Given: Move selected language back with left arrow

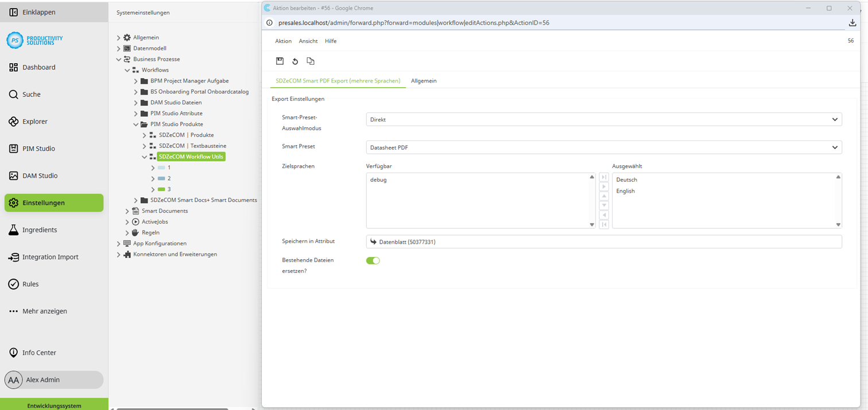Looking at the screenshot, I should 603,214.
